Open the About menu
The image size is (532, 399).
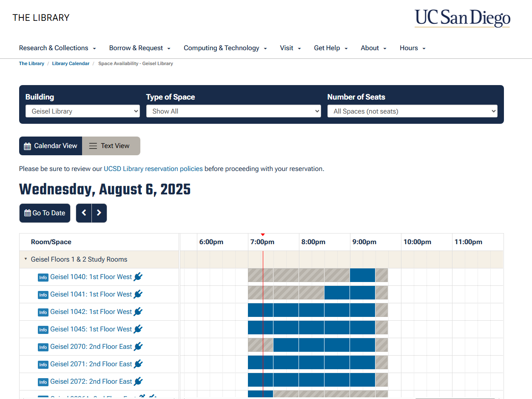[374, 48]
